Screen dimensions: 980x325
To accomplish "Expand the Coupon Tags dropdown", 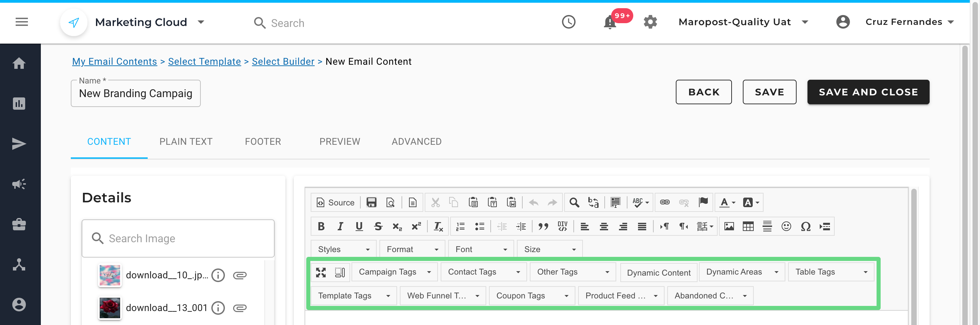I will 532,296.
